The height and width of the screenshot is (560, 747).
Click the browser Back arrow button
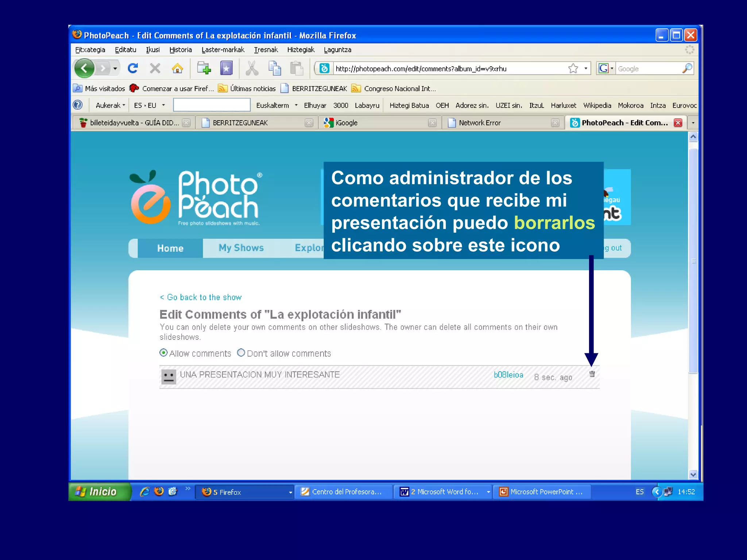pos(84,68)
